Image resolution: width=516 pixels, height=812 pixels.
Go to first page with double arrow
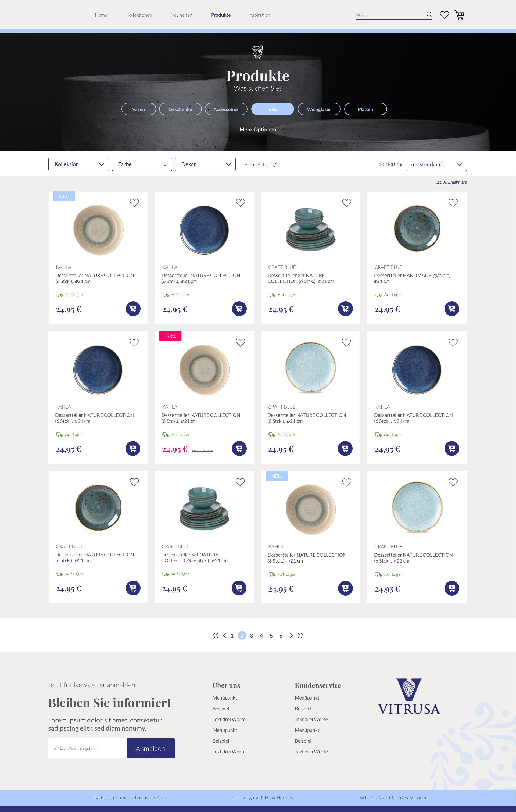click(215, 635)
